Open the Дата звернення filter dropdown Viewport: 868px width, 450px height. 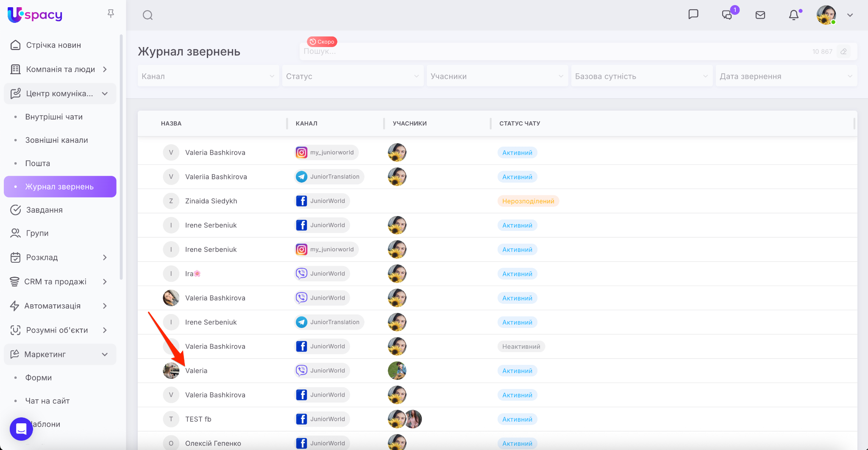(786, 76)
